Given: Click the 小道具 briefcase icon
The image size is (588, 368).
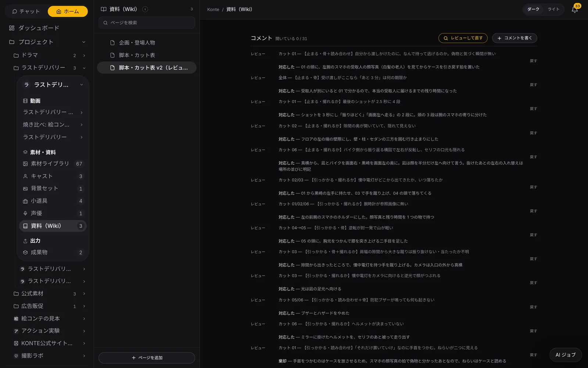Looking at the screenshot, I should [25, 201].
